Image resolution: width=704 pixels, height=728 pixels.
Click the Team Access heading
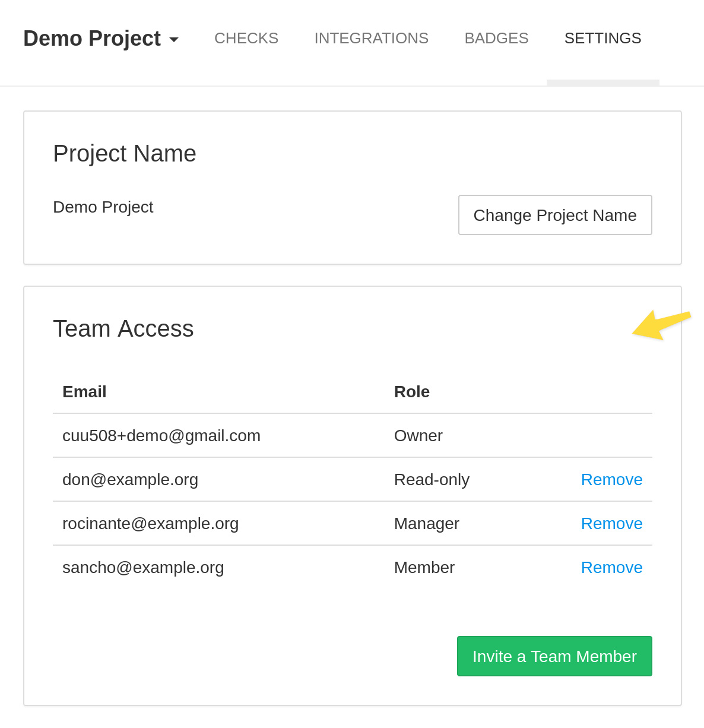123,328
